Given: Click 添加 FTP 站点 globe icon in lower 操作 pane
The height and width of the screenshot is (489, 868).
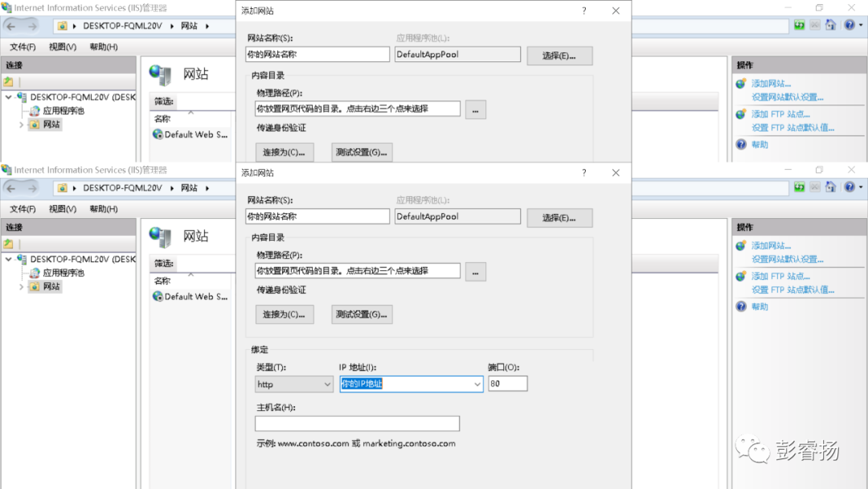Looking at the screenshot, I should 741,276.
